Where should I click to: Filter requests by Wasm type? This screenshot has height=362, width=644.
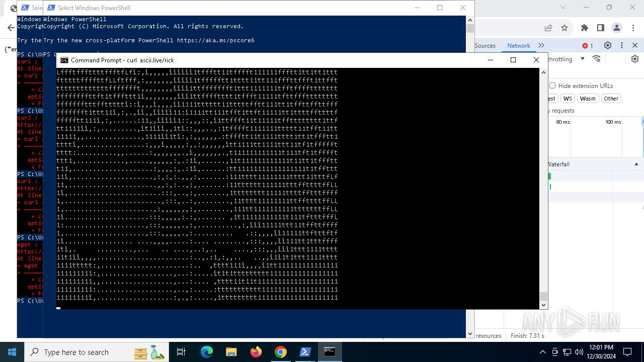click(x=587, y=99)
